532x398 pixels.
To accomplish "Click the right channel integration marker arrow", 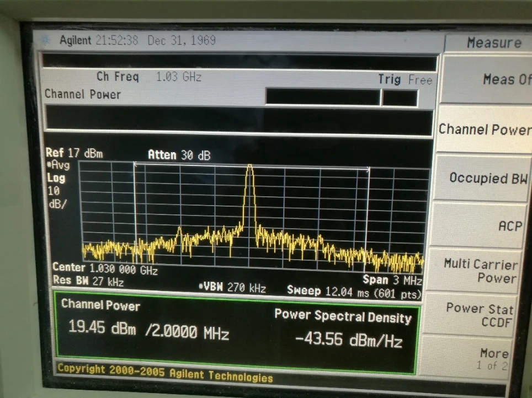I will point(368,169).
